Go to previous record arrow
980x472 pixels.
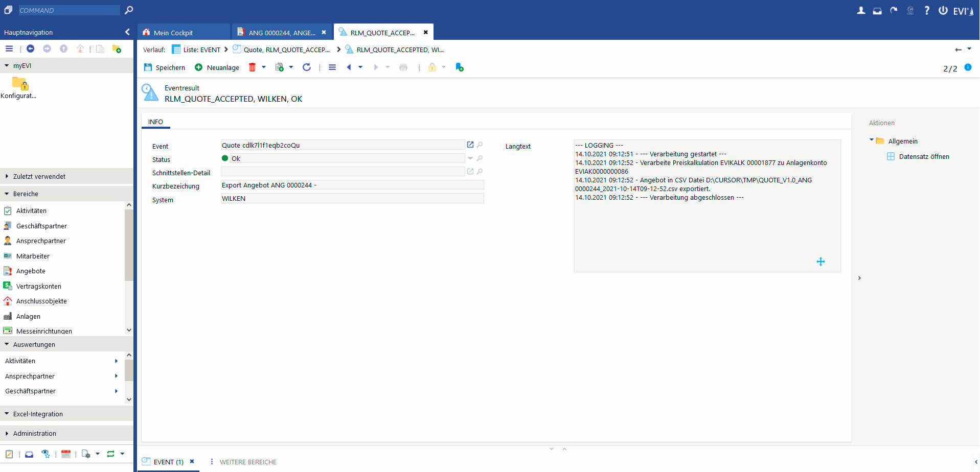(x=349, y=67)
